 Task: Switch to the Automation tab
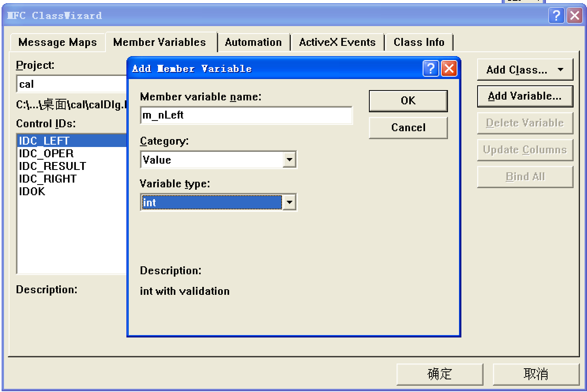coord(253,42)
